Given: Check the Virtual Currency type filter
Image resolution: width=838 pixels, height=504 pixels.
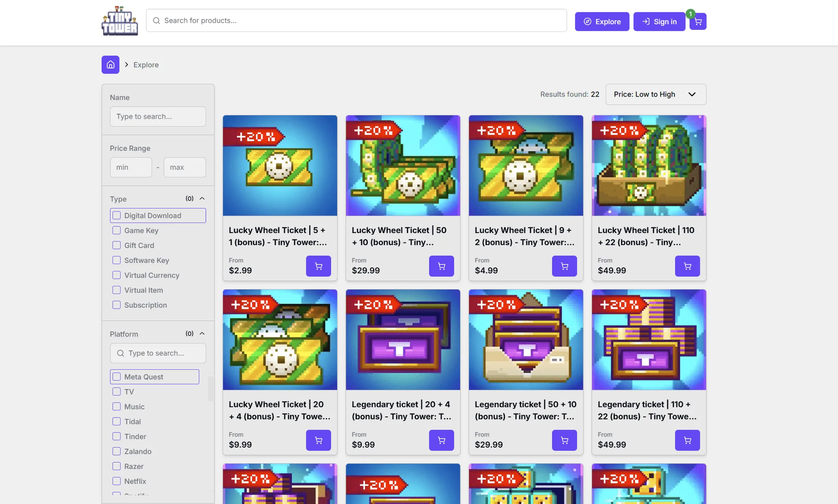Looking at the screenshot, I should 117,275.
